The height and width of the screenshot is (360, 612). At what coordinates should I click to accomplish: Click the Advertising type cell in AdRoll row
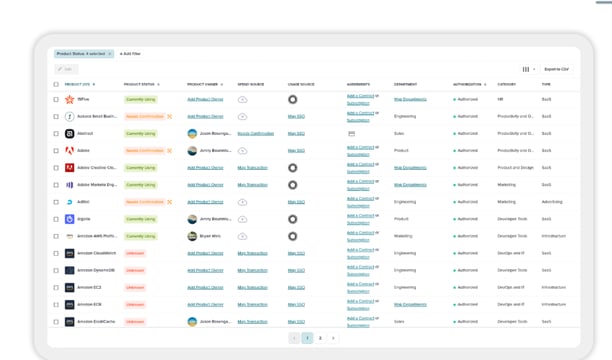point(552,202)
